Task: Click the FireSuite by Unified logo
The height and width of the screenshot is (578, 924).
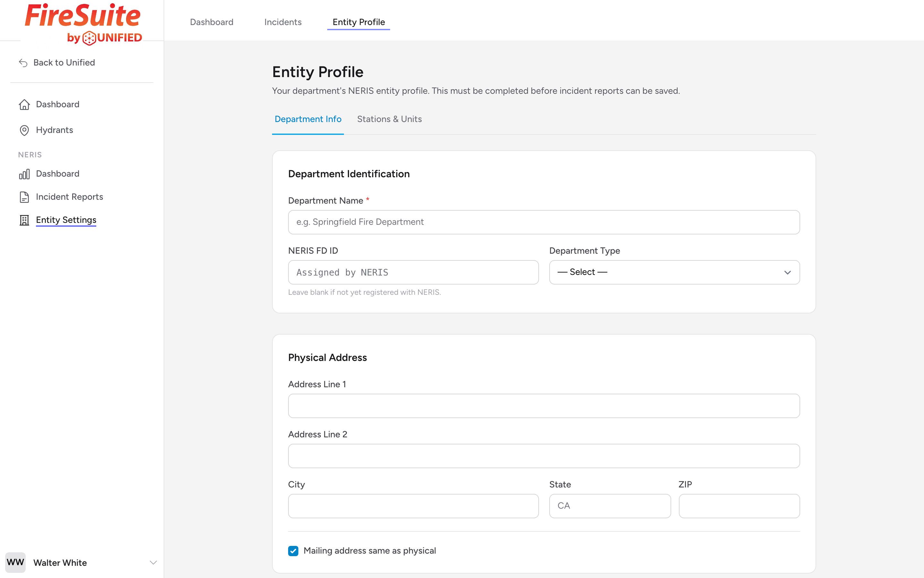Action: [x=83, y=24]
